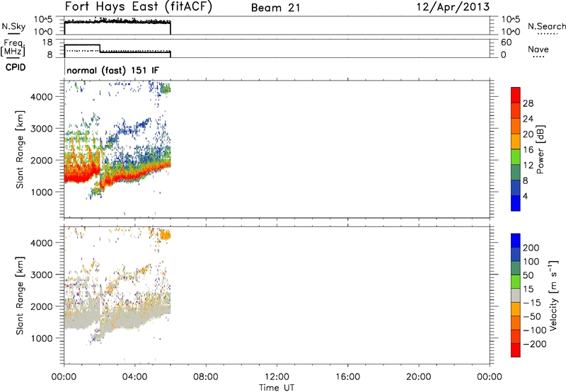Click the gray swatch in the Velocity colorbar
The width and height of the screenshot is (566, 392).
click(516, 296)
